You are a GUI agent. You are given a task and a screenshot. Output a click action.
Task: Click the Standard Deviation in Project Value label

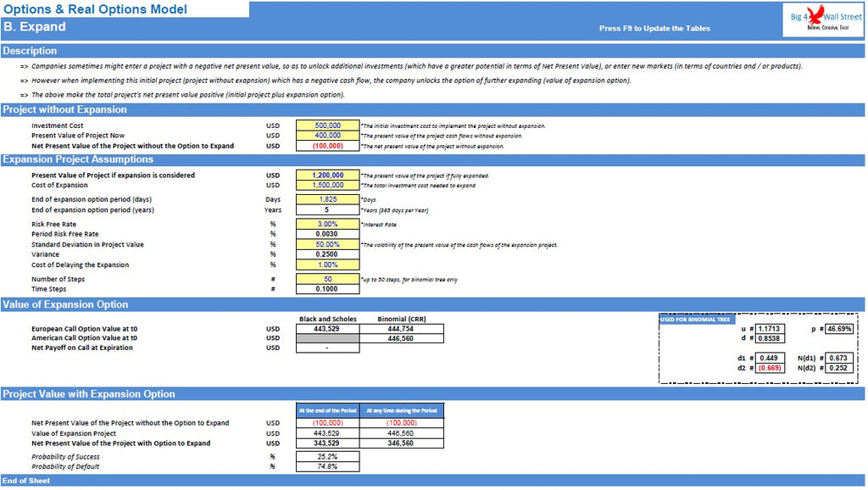point(87,245)
